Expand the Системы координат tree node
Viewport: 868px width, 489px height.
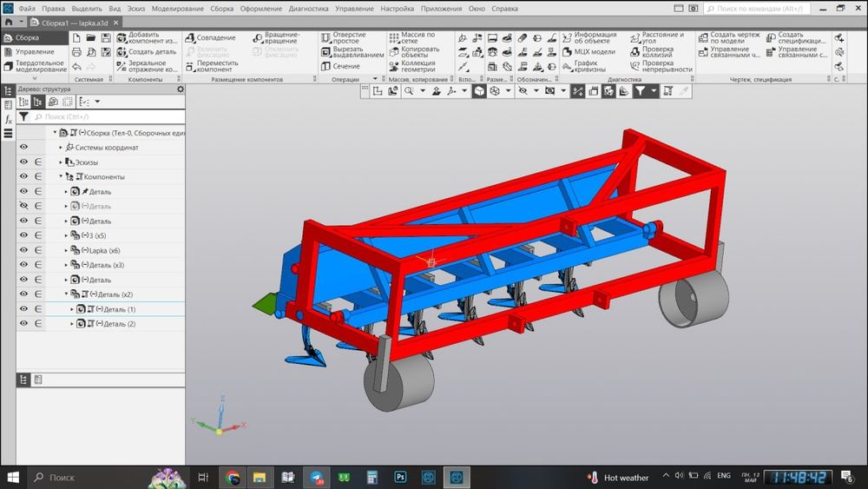pos(61,148)
